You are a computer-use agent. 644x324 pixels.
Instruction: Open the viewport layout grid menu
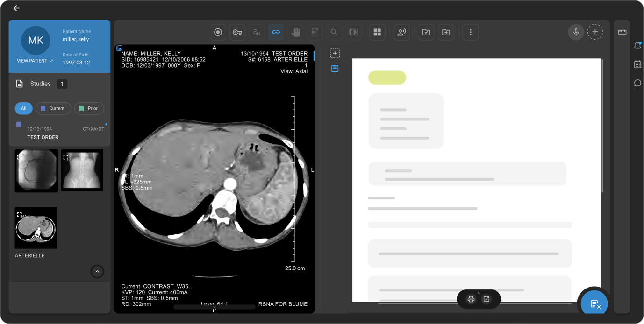pyautogui.click(x=377, y=32)
